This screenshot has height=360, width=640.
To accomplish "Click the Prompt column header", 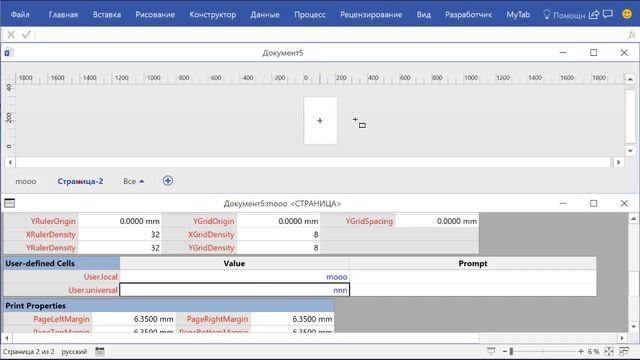I will pos(473,263).
